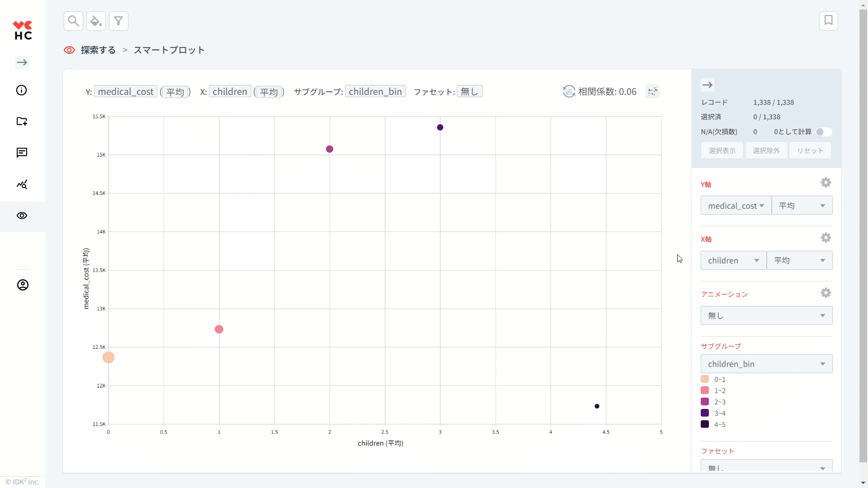Open the paint bucket color tool
Viewport: 868px width, 488px height.
[x=96, y=21]
